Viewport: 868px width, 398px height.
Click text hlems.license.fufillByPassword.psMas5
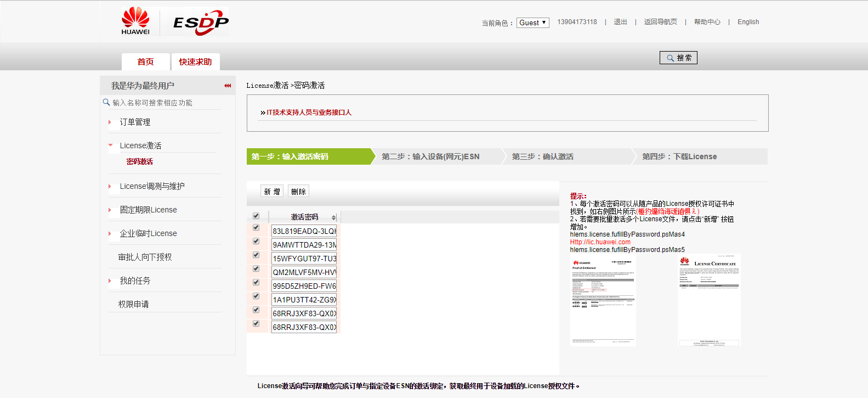(627, 250)
